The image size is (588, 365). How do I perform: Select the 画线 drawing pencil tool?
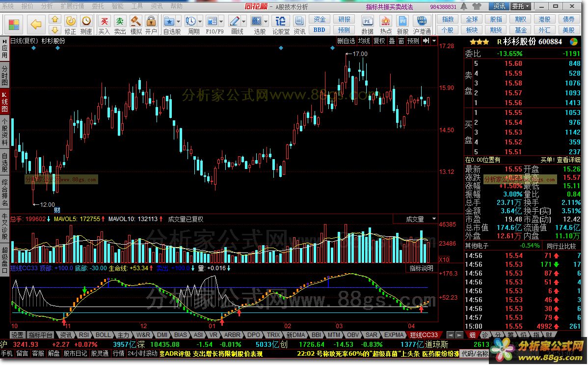click(x=235, y=22)
